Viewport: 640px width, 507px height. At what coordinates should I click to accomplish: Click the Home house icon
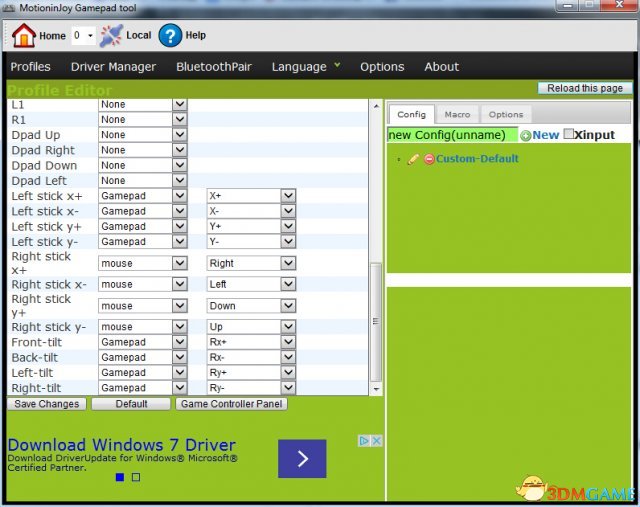(x=24, y=36)
